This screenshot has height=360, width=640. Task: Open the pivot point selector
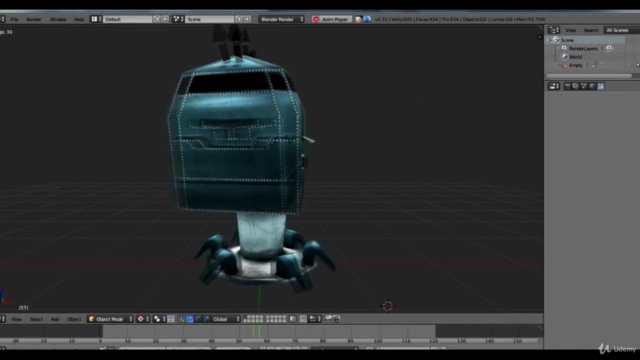click(x=159, y=319)
